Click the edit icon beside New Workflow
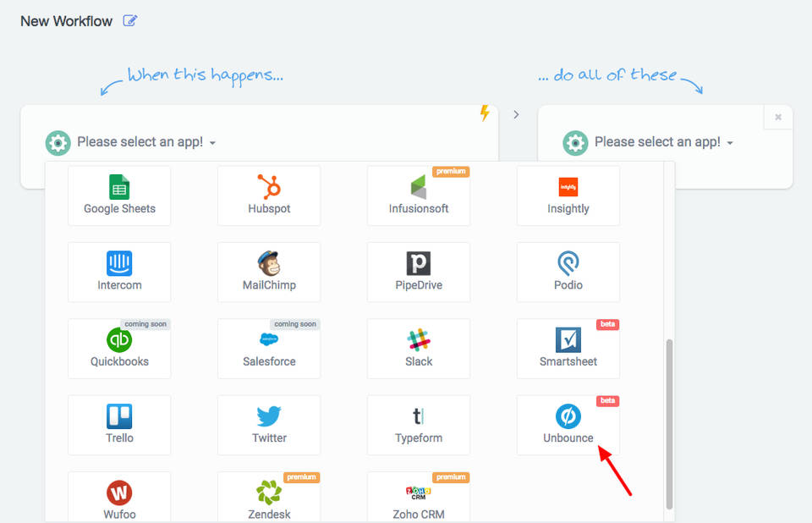The image size is (812, 523). pos(129,21)
